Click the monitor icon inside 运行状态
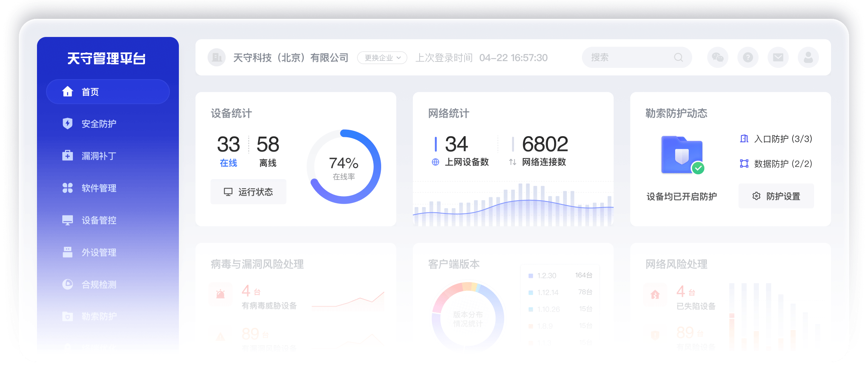 click(x=228, y=192)
